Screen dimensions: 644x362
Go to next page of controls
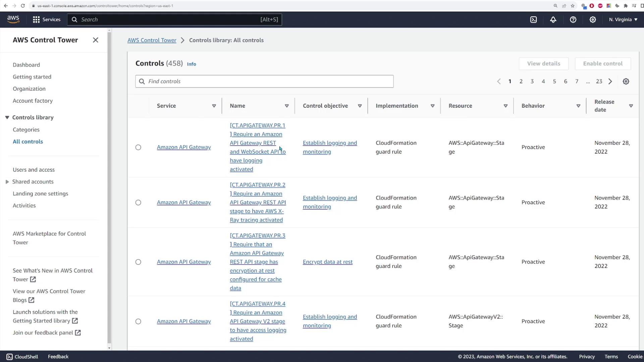tap(610, 81)
